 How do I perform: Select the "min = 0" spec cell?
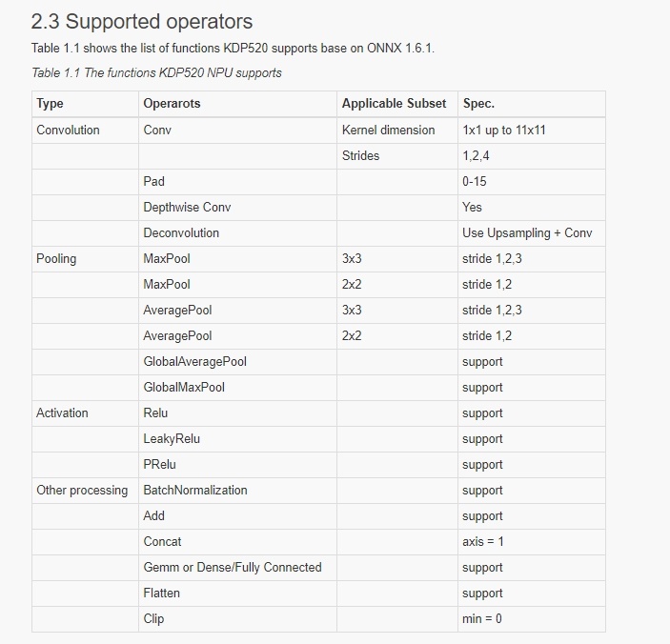click(x=482, y=618)
